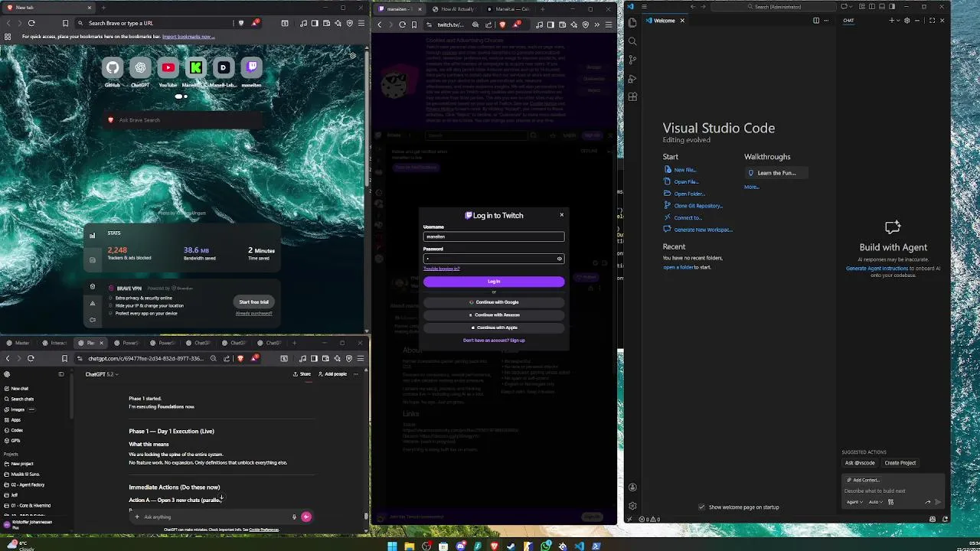Image resolution: width=980 pixels, height=551 pixels.
Task: Open Source Control view in VS Code
Action: click(x=632, y=60)
